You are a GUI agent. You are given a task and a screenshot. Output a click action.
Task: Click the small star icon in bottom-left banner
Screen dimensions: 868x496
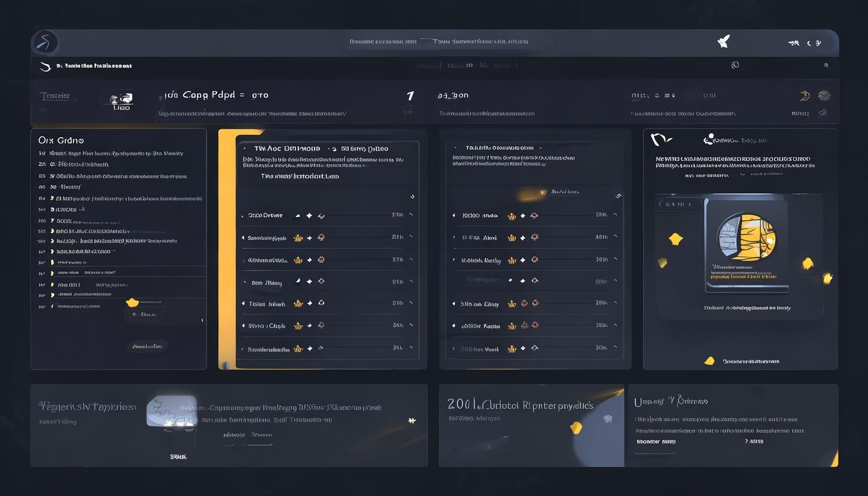click(x=411, y=420)
